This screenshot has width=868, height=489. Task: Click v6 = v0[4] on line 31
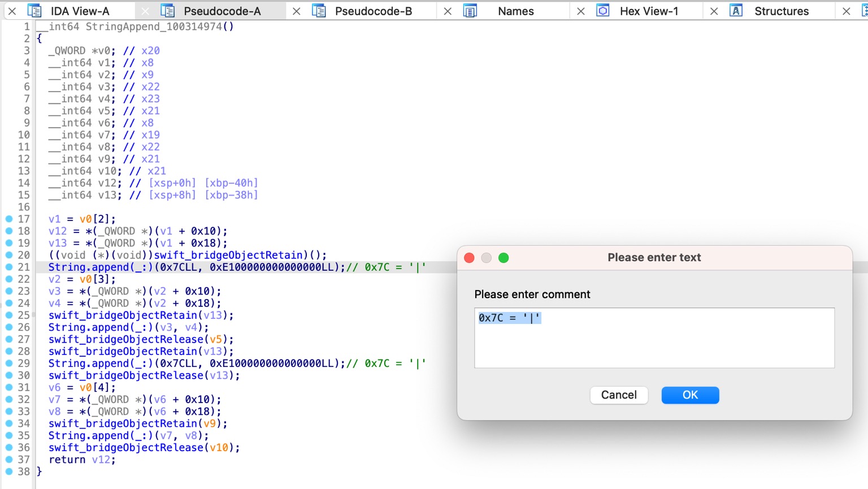(x=82, y=387)
